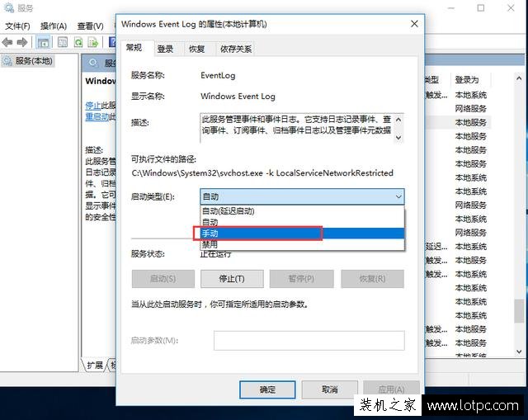Click 启动类型 dropdown chevron arrow
The width and height of the screenshot is (528, 420).
(398, 196)
